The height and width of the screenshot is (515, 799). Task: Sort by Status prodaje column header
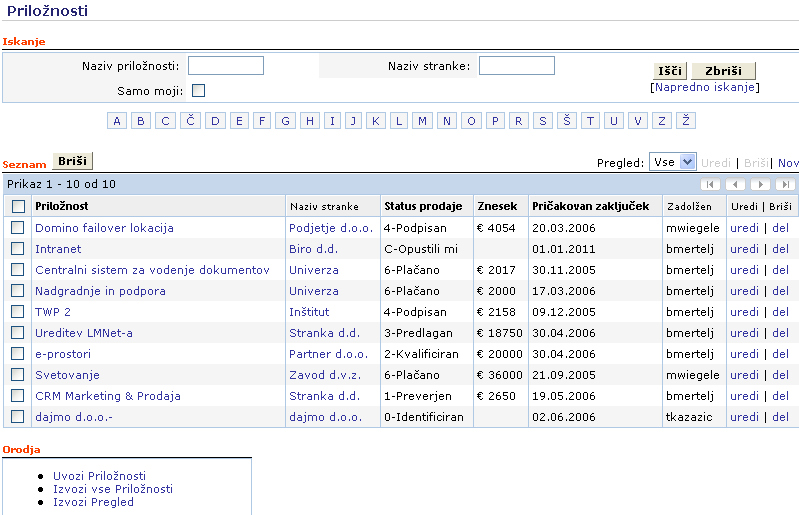pyautogui.click(x=423, y=206)
